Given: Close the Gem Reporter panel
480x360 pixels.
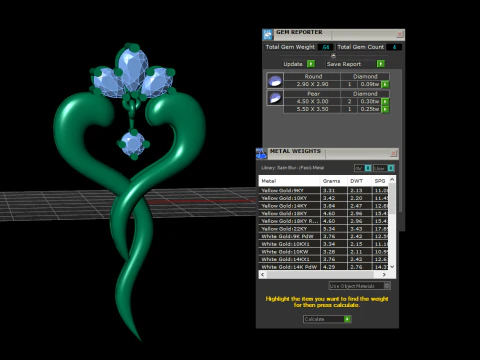Looking at the screenshot, I should coord(400,34).
